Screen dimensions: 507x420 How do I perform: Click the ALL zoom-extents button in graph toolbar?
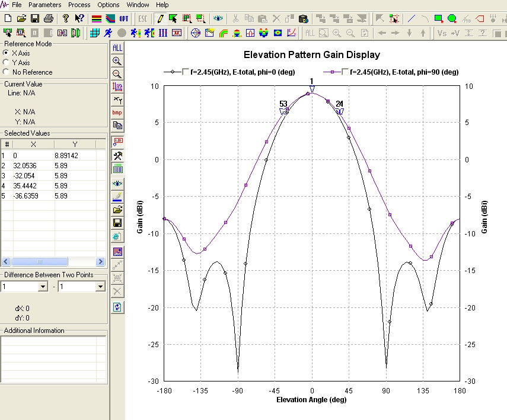117,47
